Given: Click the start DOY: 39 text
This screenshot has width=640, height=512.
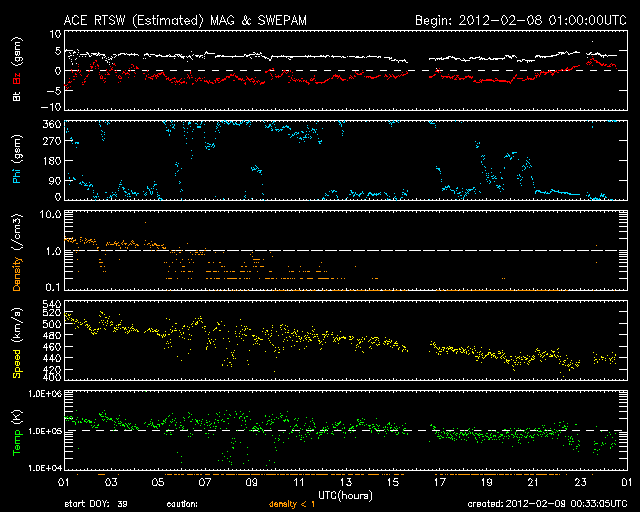Looking at the screenshot, I should (96, 504).
